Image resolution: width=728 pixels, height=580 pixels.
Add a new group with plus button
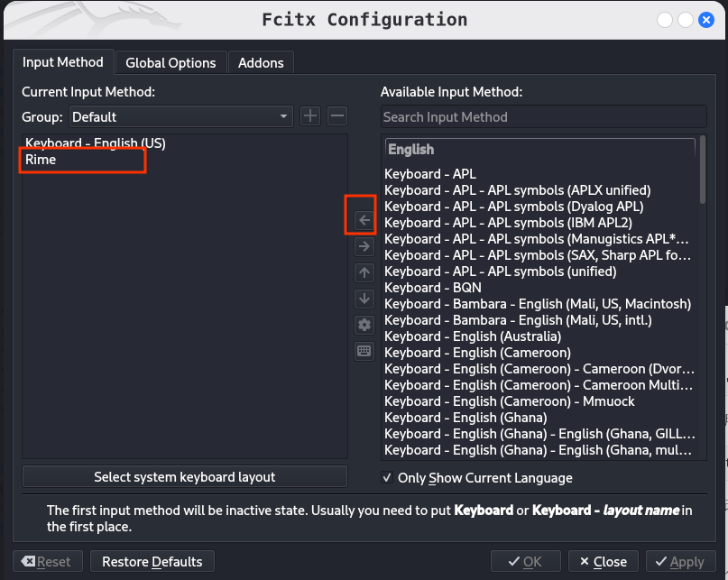(x=310, y=116)
